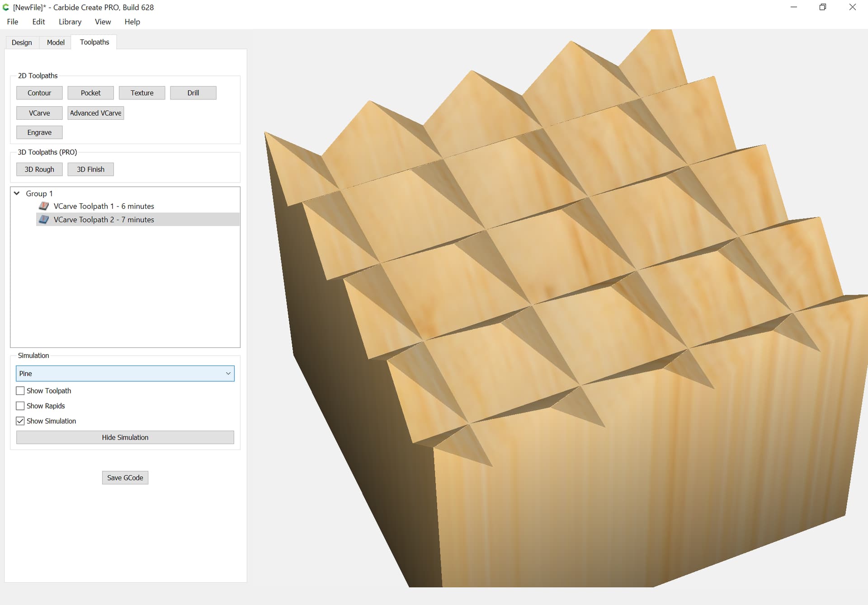Click the Texture toolpath button

(x=142, y=93)
